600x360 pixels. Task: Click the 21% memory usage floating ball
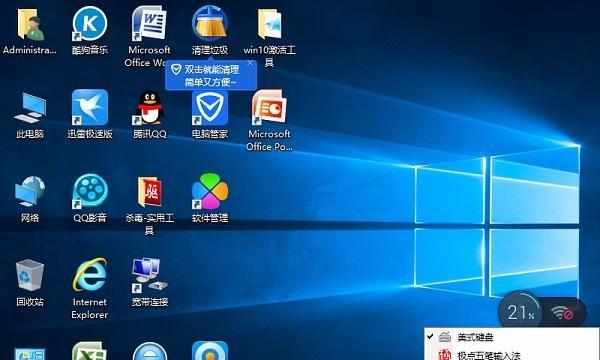point(520,313)
